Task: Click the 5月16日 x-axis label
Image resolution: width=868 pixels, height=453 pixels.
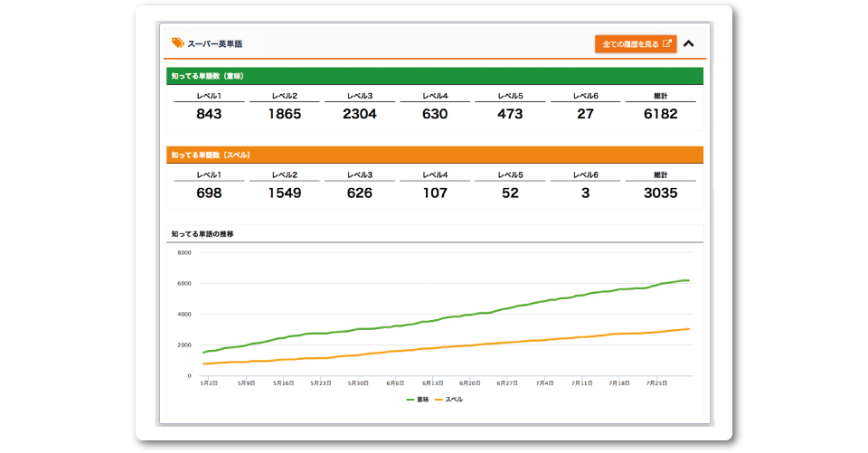Action: click(x=283, y=383)
